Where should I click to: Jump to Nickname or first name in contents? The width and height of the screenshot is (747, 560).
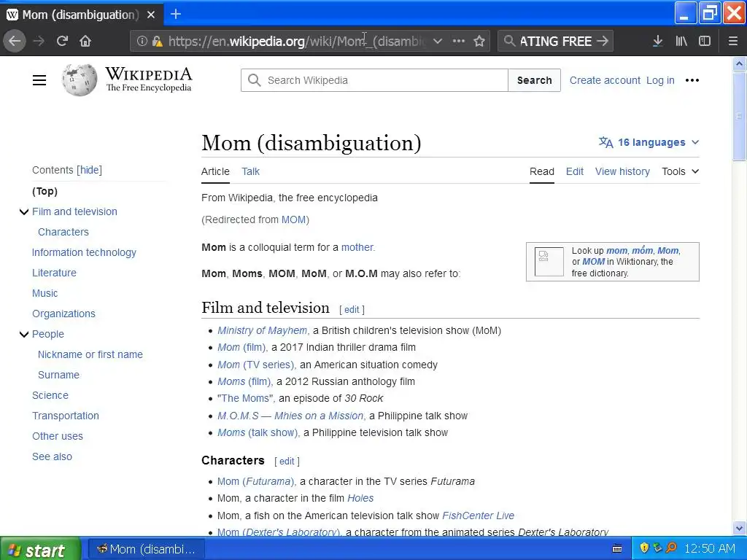[90, 354]
